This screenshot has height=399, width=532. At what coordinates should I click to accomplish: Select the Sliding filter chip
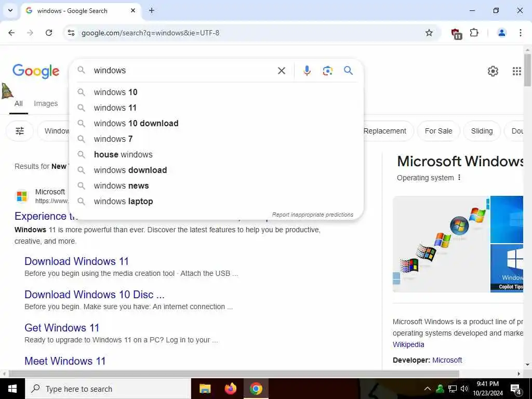482,131
